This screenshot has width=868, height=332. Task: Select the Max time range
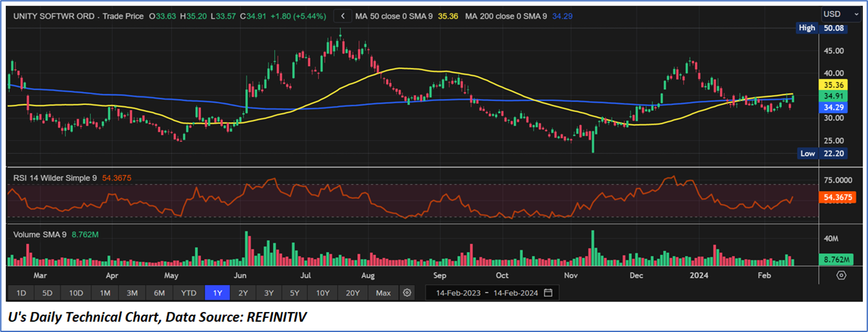point(383,293)
